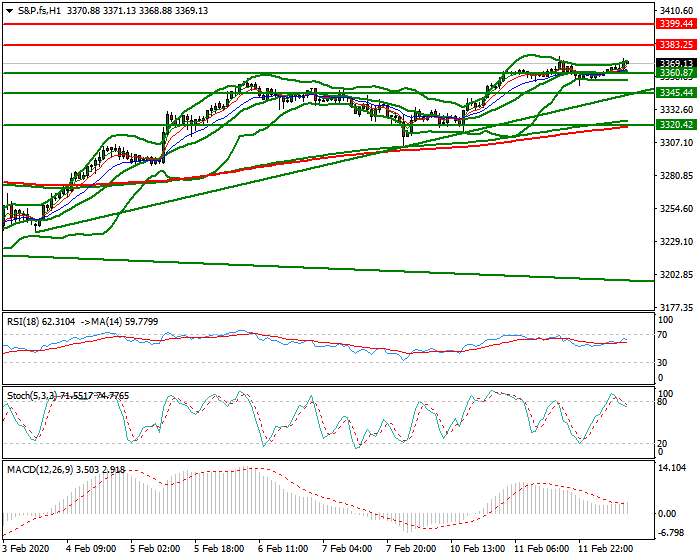Click the 3332.60 price axis value
Image resolution: width=700 pixels, height=560 pixels.
tap(677, 109)
